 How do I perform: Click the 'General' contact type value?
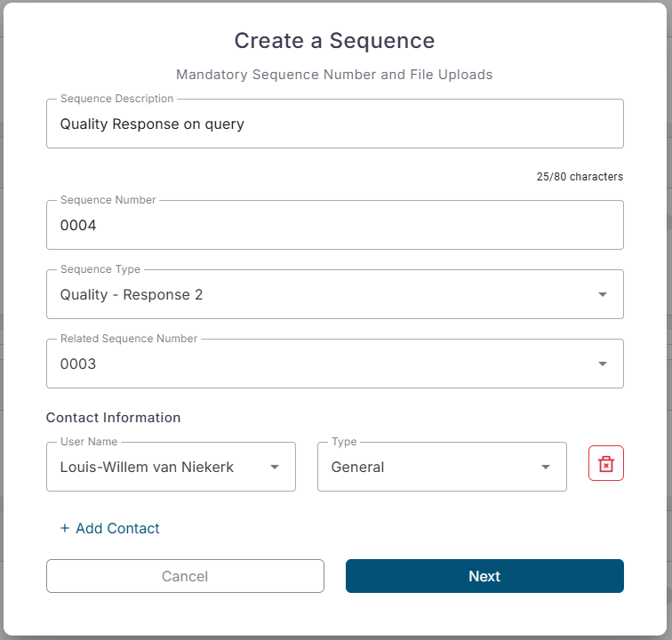click(357, 467)
